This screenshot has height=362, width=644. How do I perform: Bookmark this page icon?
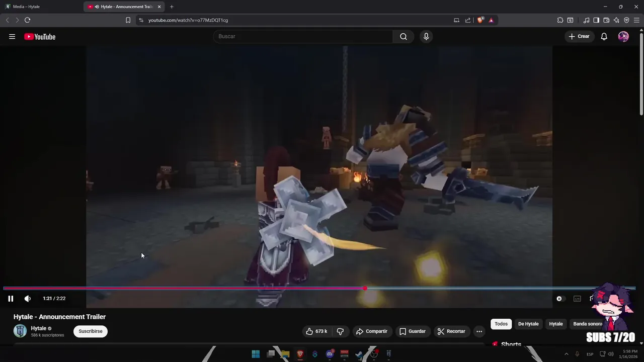pyautogui.click(x=128, y=20)
